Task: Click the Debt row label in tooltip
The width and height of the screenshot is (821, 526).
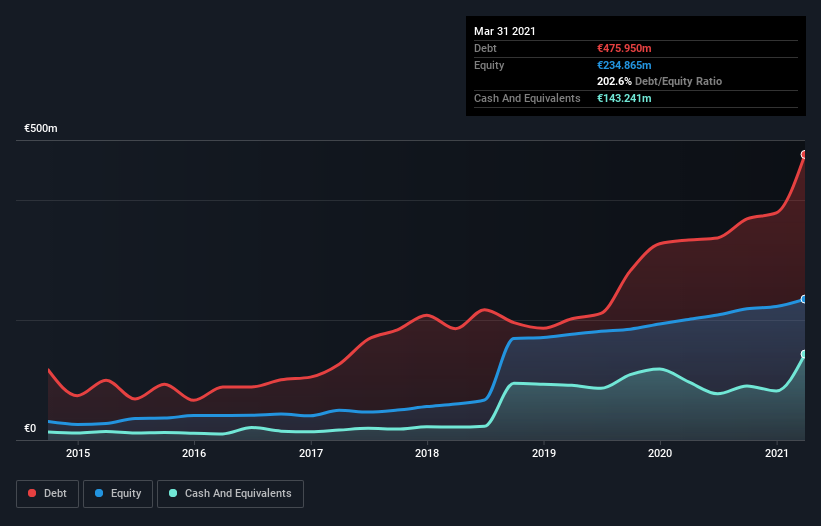Action: pos(485,48)
